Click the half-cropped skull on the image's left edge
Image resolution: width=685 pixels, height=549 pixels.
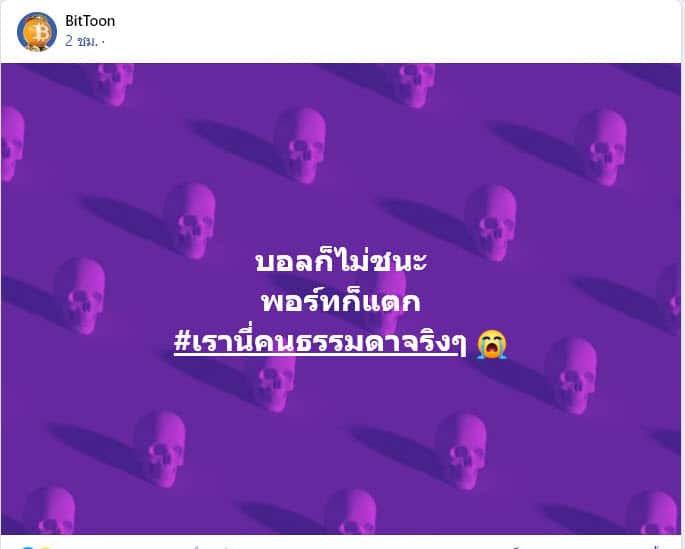(12, 144)
